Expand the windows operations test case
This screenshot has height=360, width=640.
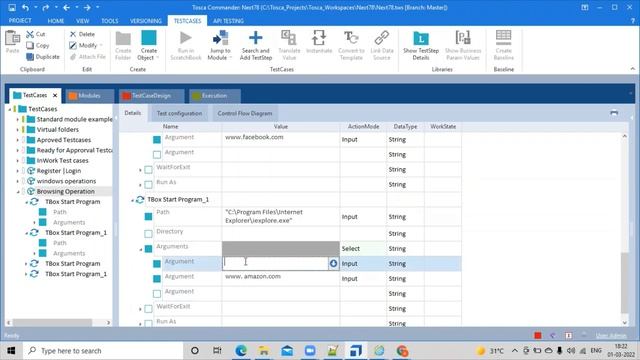18,181
